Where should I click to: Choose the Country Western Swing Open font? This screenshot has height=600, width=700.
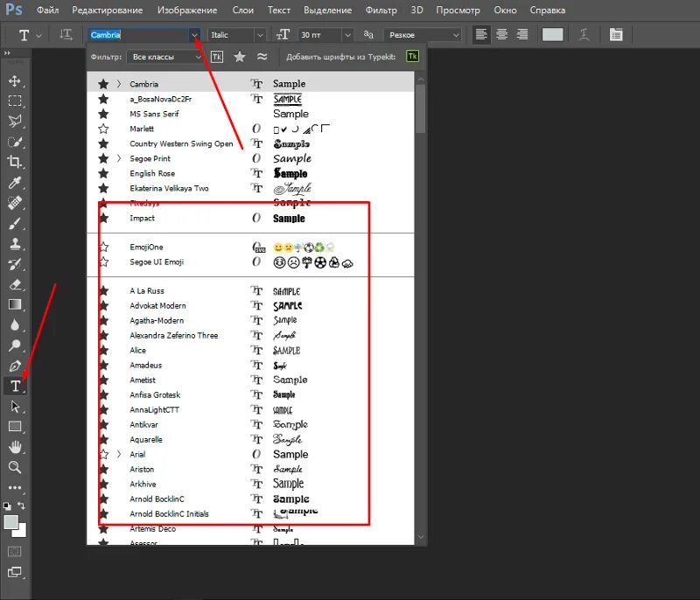click(250, 143)
